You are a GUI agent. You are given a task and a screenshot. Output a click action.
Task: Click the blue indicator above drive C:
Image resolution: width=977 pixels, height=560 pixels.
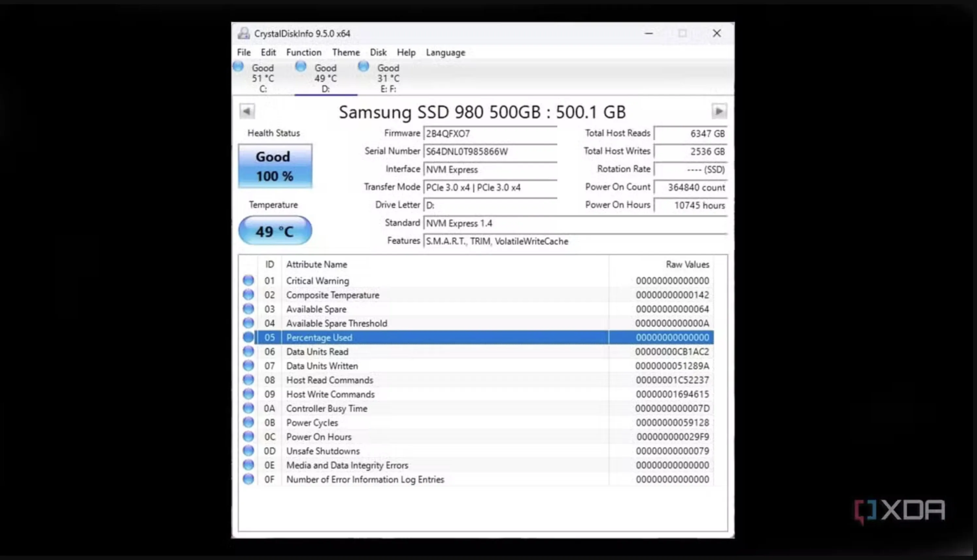(x=238, y=66)
